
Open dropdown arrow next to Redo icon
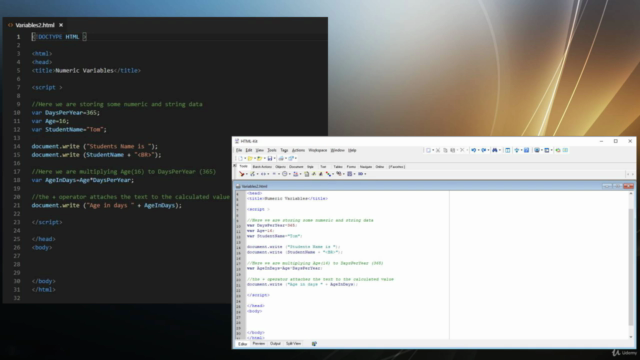(489, 150)
